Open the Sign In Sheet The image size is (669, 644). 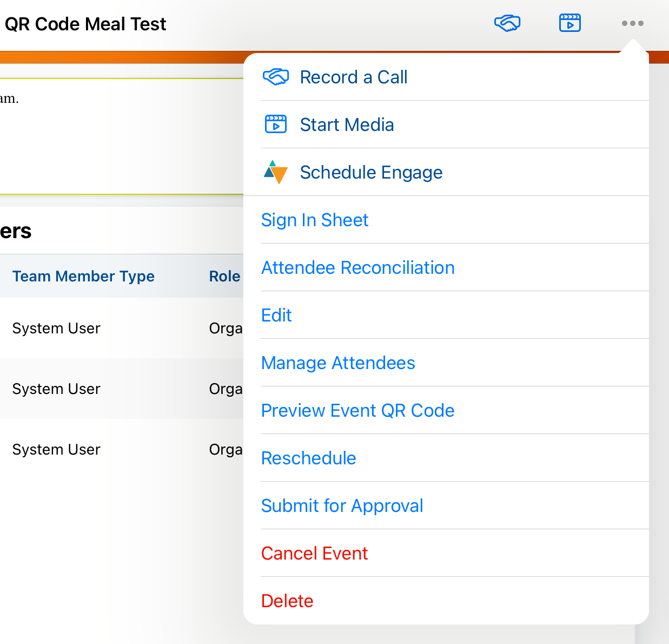tap(315, 220)
